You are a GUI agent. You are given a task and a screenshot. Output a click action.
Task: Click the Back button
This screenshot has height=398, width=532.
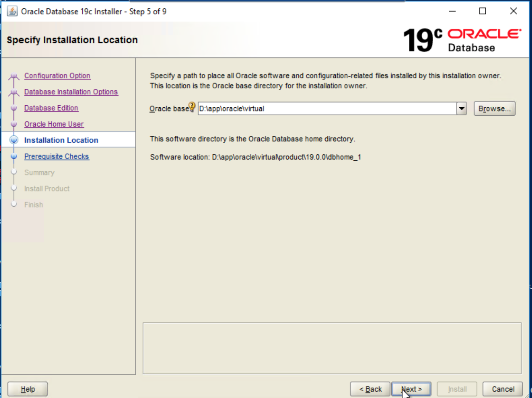coord(370,389)
